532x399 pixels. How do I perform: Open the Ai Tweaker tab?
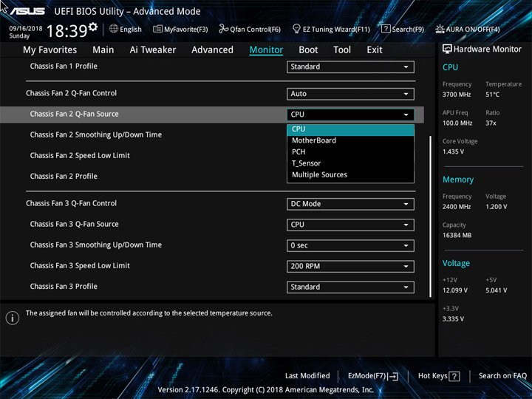(x=153, y=50)
